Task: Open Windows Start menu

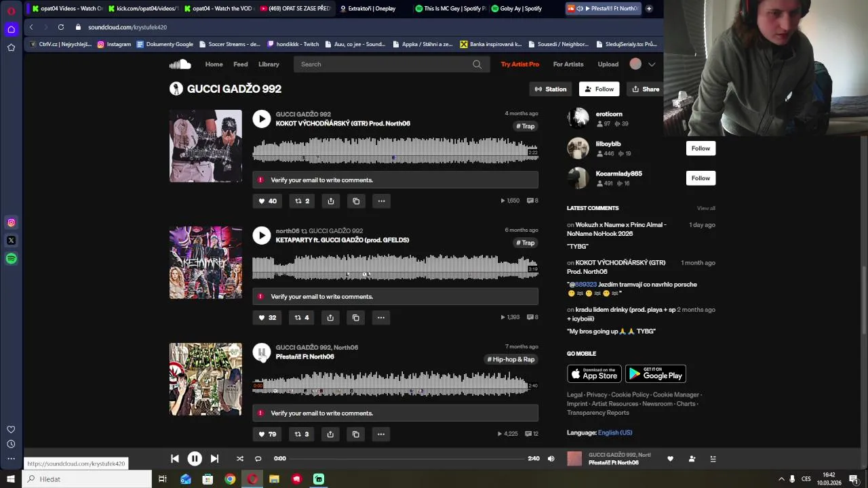Action: pyautogui.click(x=10, y=479)
